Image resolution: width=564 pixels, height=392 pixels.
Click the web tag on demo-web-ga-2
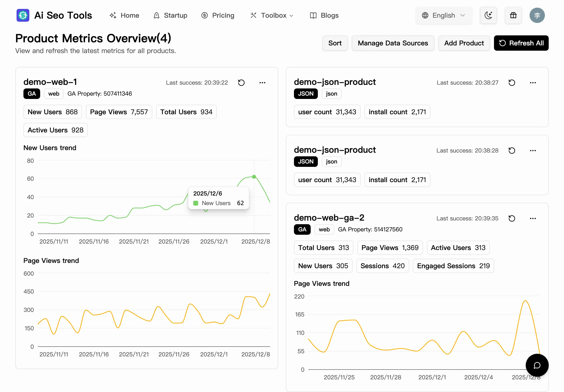[x=324, y=229]
